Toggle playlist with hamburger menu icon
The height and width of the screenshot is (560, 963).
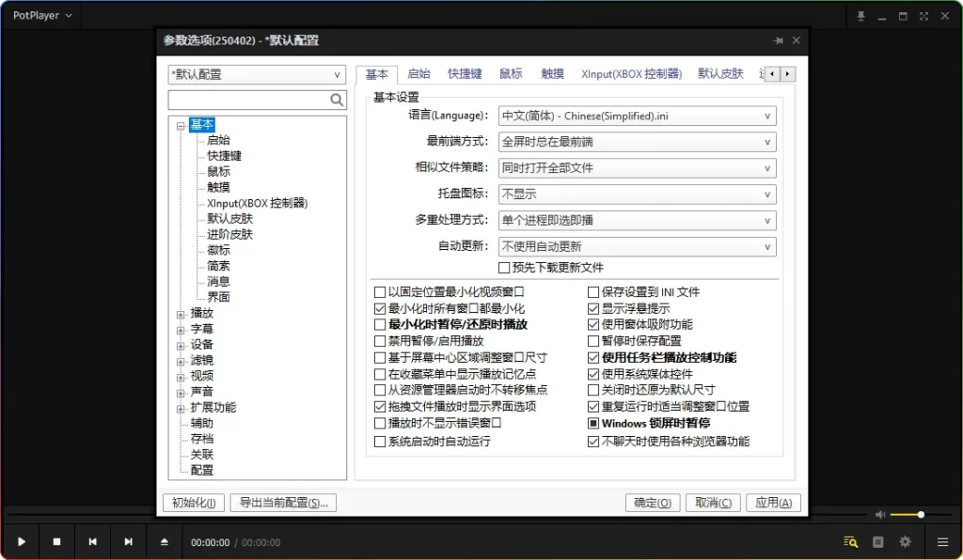click(942, 541)
